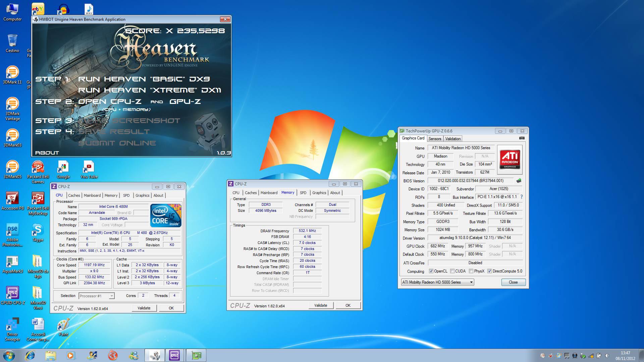
Task: Click Validate in the left CPU-Z window
Action: [x=144, y=308]
